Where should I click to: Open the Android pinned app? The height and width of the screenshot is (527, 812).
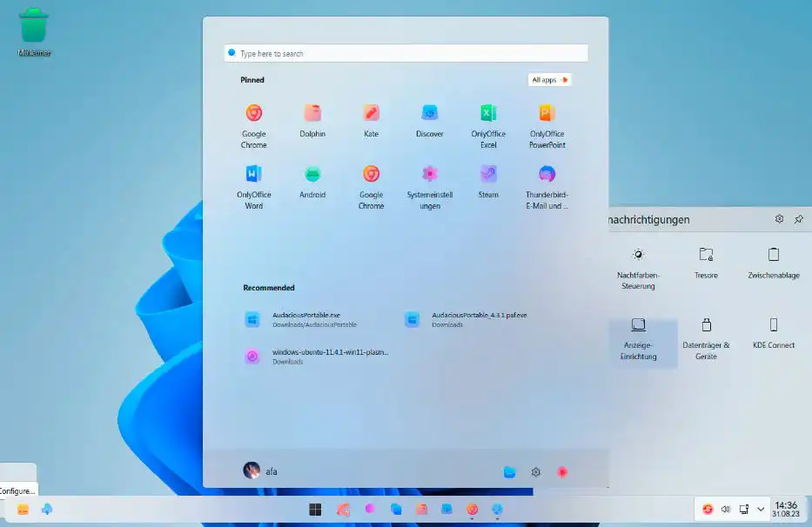coord(312,182)
